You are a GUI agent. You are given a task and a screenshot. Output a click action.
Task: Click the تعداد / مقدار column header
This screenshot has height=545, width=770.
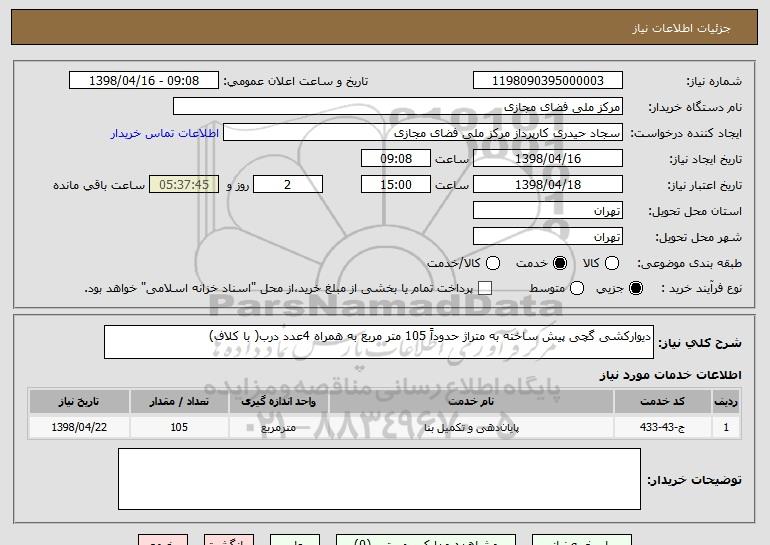click(179, 402)
